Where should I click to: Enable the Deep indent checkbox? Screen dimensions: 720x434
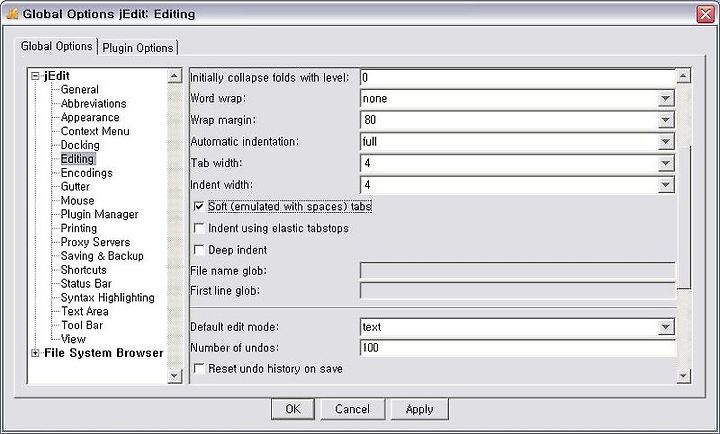click(x=199, y=250)
